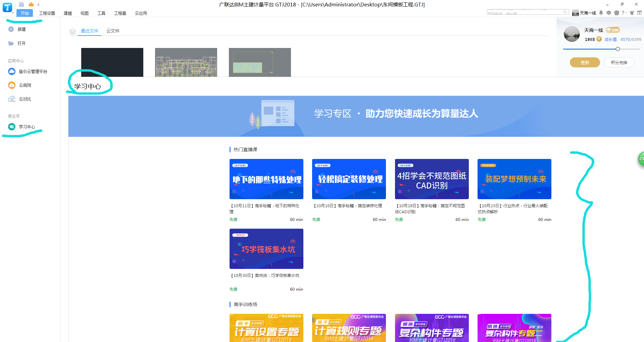Click the 新建 plus icon in sidebar
The image size is (644, 342).
(x=11, y=29)
